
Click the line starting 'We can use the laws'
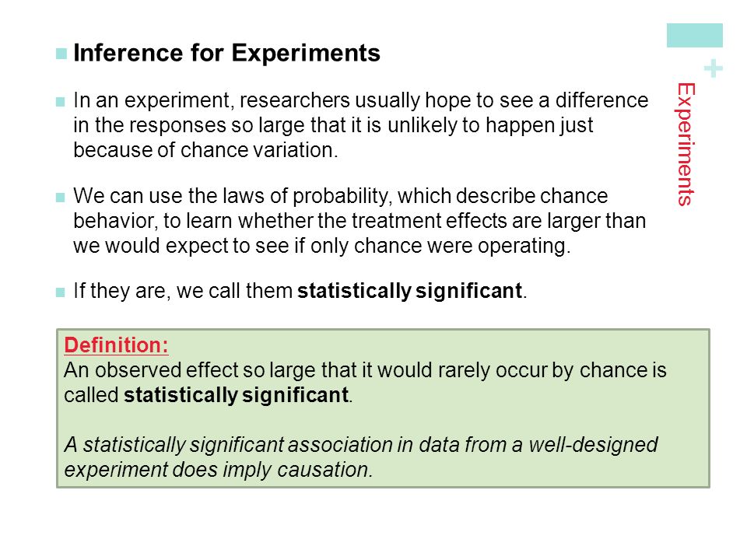click(341, 196)
